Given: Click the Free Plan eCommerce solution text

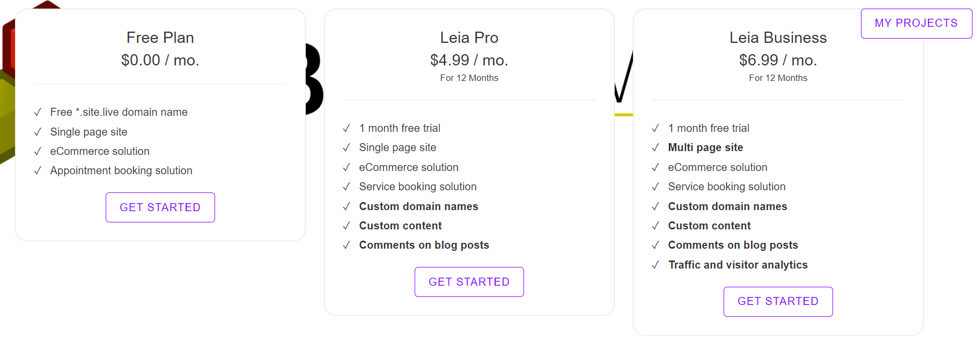Looking at the screenshot, I should pos(100,151).
